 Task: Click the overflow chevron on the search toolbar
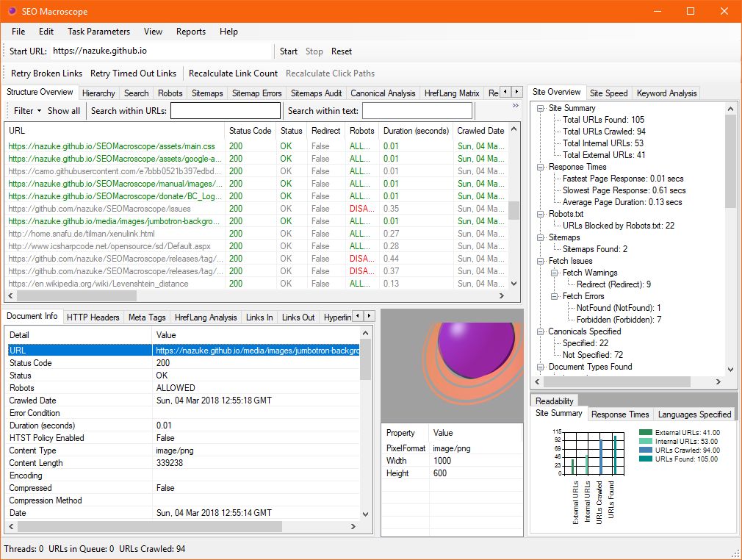click(516, 105)
